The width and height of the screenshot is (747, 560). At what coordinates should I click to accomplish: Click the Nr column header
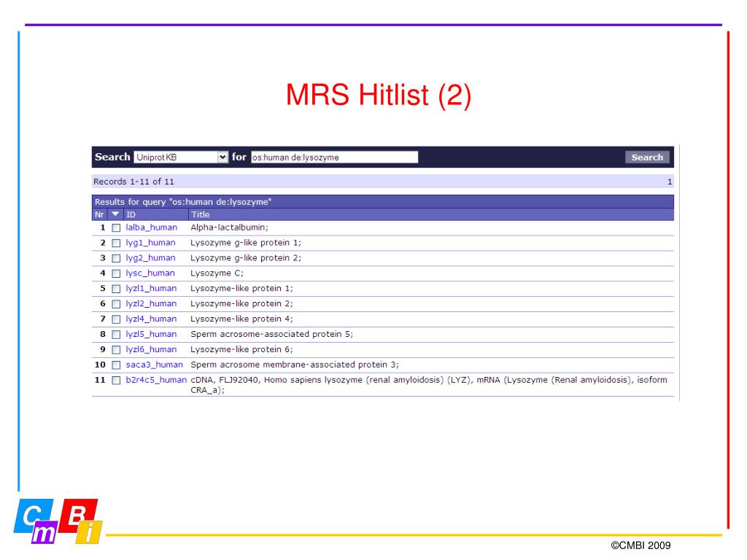(99, 215)
